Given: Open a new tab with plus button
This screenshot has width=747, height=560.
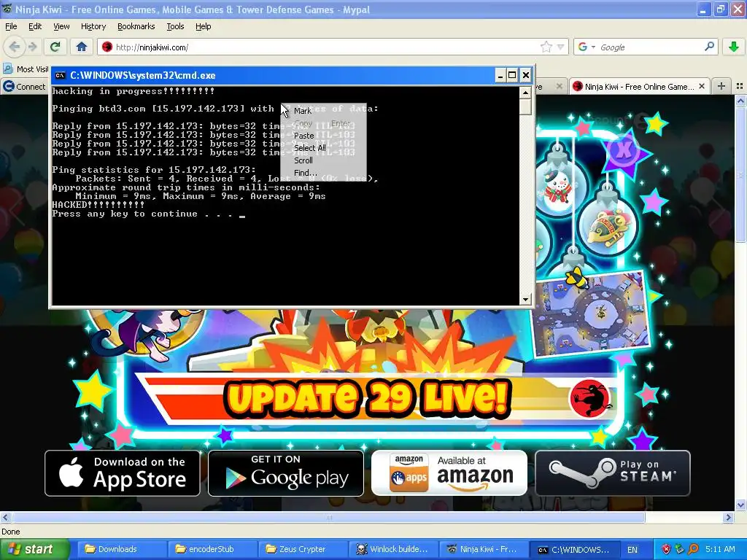Looking at the screenshot, I should [721, 86].
